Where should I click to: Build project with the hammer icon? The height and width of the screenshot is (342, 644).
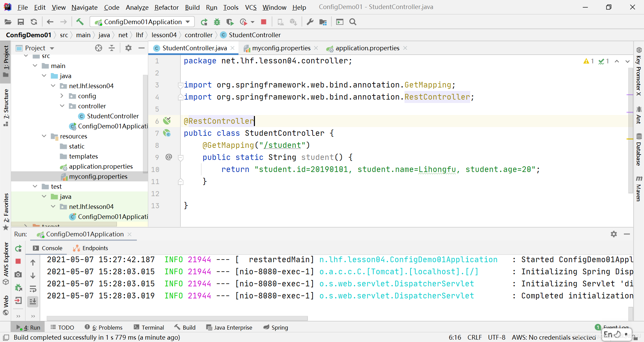[80, 22]
